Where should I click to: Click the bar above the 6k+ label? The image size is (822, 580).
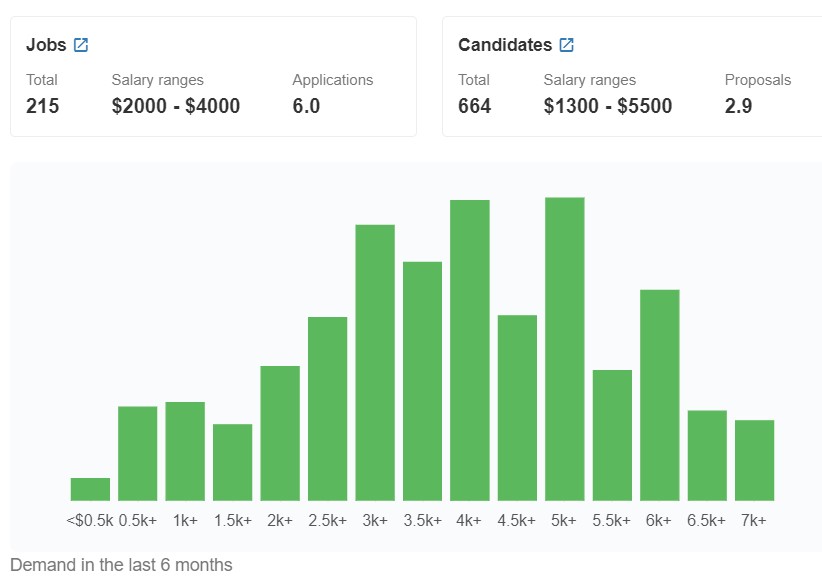tap(659, 390)
